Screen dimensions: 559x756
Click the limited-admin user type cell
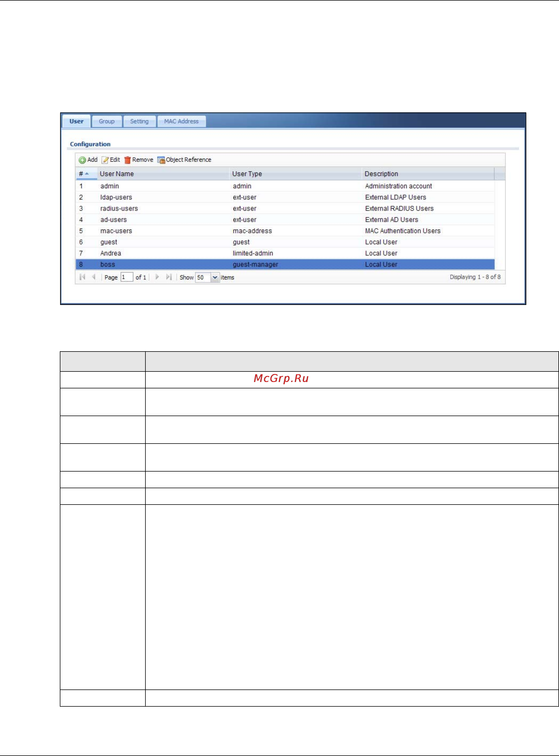click(x=253, y=253)
